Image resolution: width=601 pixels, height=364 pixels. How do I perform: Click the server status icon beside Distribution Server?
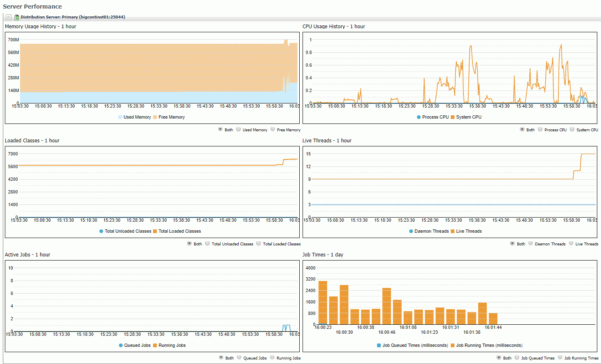coord(16,17)
